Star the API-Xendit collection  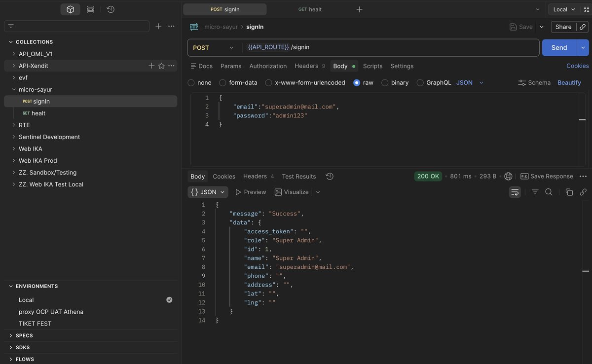pos(161,66)
